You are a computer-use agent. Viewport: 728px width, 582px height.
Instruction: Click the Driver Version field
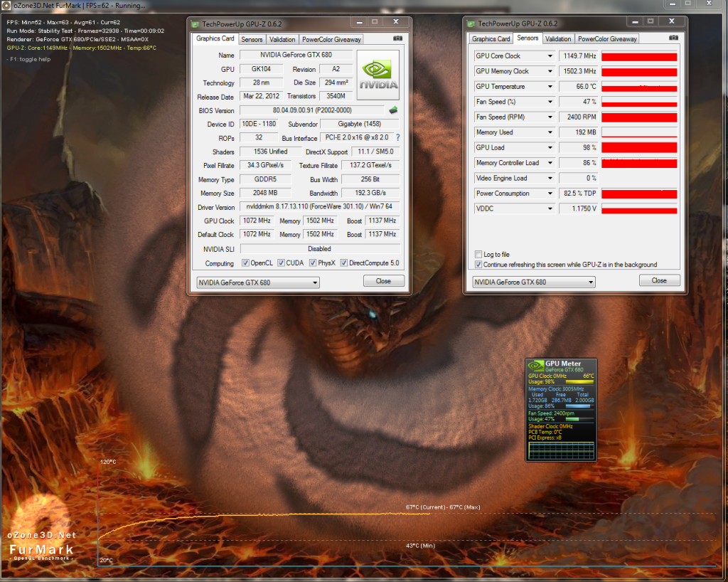(319, 207)
